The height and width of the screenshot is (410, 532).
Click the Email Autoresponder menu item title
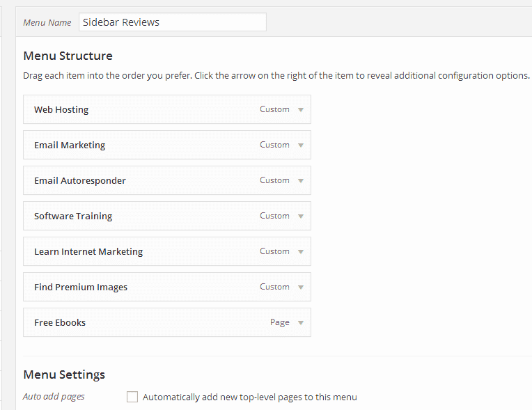(80, 181)
